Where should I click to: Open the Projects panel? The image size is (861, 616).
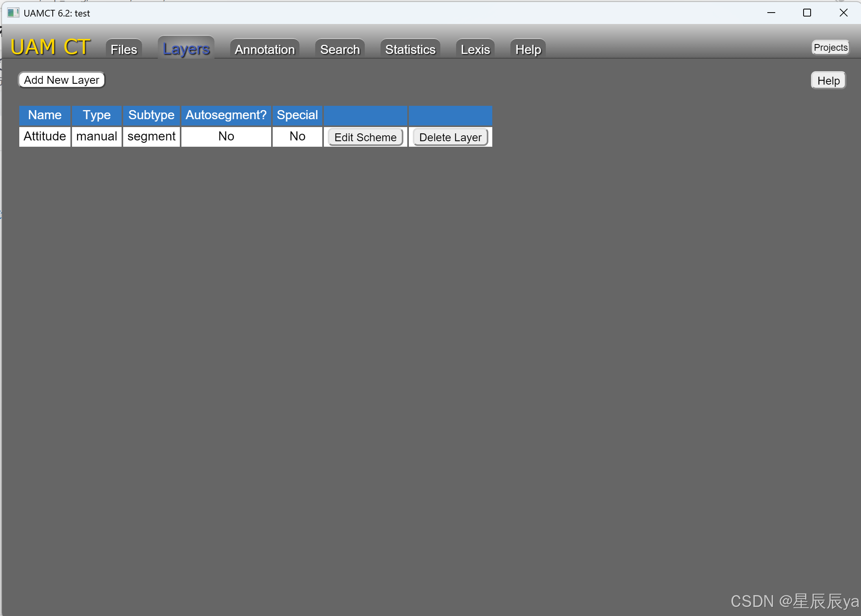(830, 47)
